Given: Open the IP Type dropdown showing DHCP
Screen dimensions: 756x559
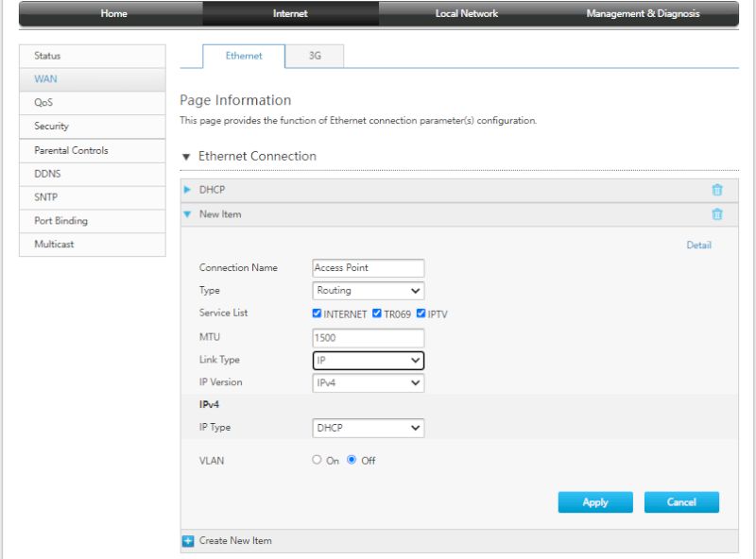Looking at the screenshot, I should pos(368,428).
